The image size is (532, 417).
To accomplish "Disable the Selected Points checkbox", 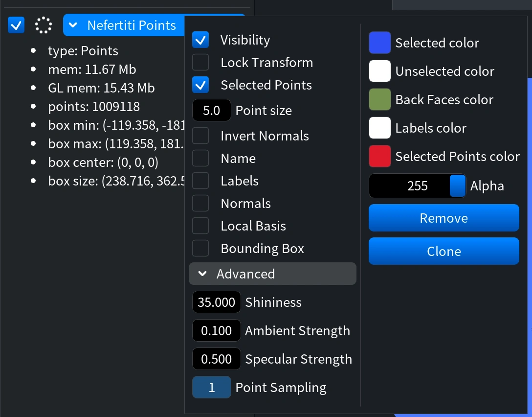I will (x=200, y=85).
